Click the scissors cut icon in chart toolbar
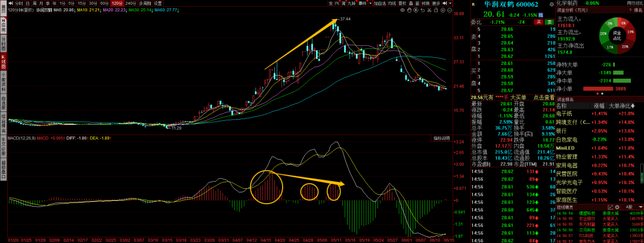644x243 pixels. [x=429, y=10]
